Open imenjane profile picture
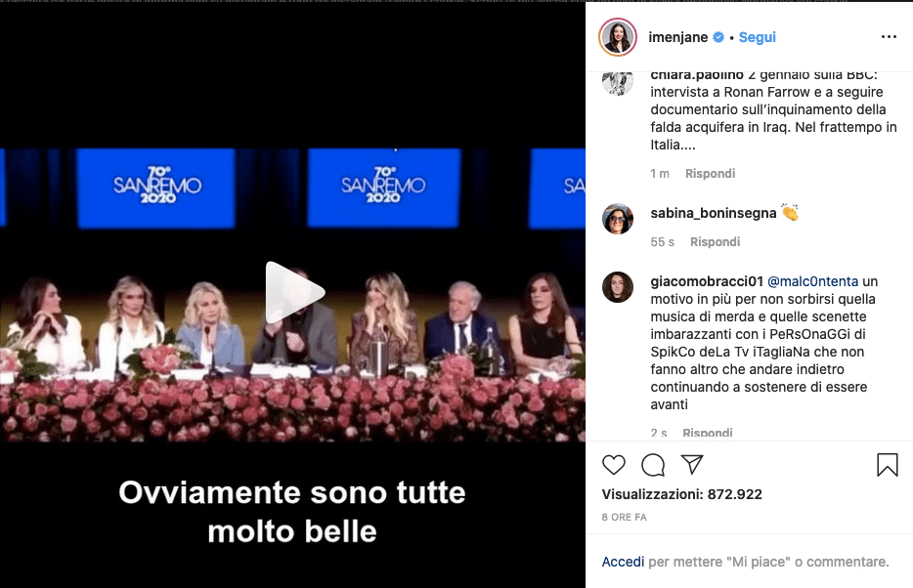 [617, 37]
